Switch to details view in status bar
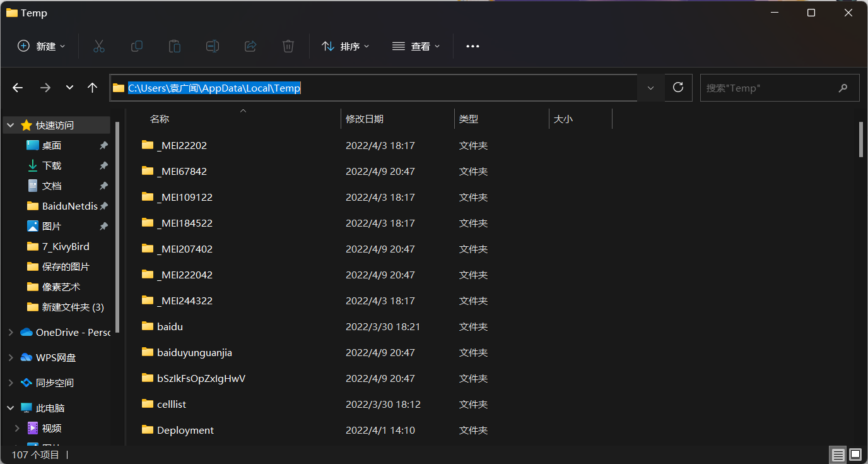The height and width of the screenshot is (464, 868). (838, 455)
